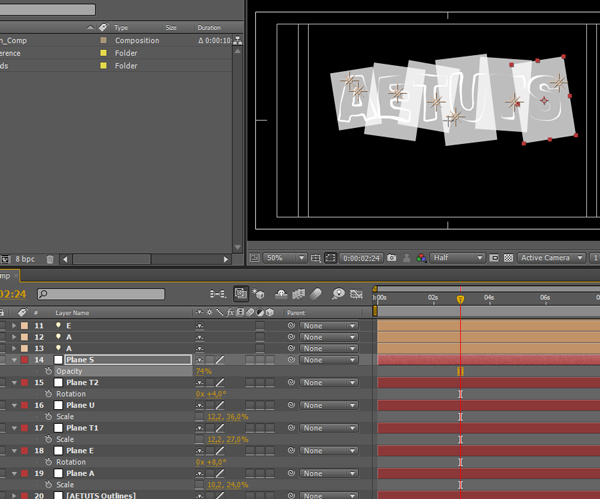Click the viewer current time 0:00:02:24

361,258
